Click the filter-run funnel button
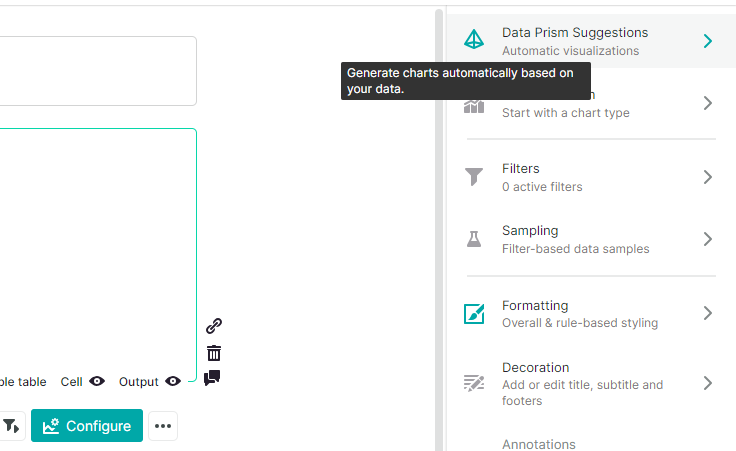Viewport: 736px width, 451px height. tap(12, 426)
